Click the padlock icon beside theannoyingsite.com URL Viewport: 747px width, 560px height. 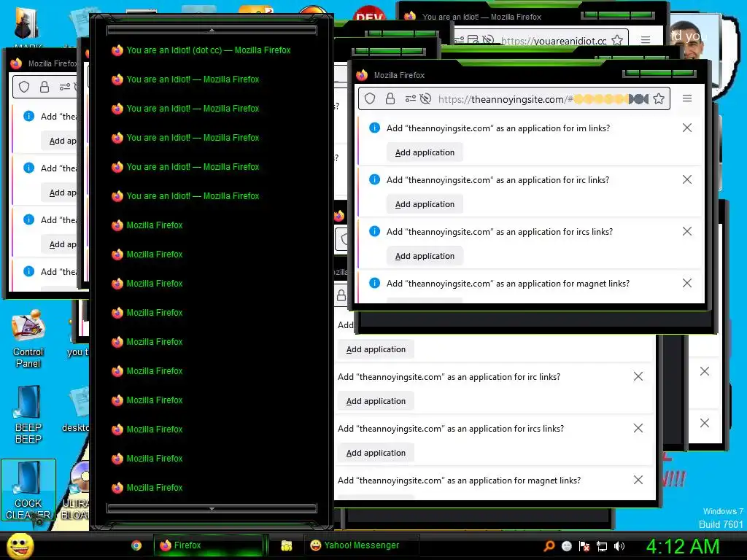390,98
